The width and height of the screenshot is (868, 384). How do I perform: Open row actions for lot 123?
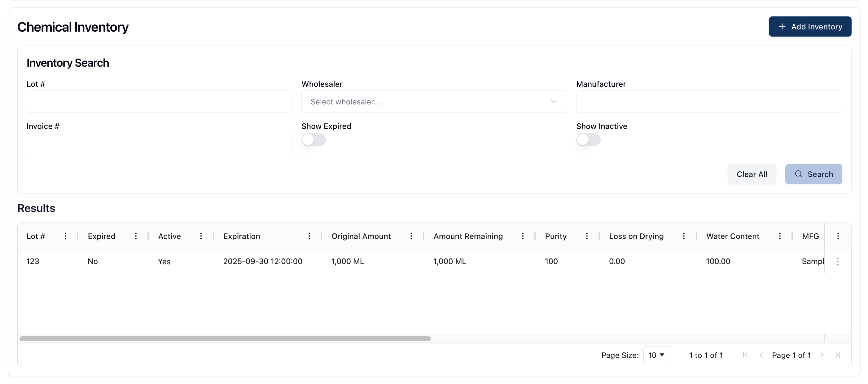[837, 261]
